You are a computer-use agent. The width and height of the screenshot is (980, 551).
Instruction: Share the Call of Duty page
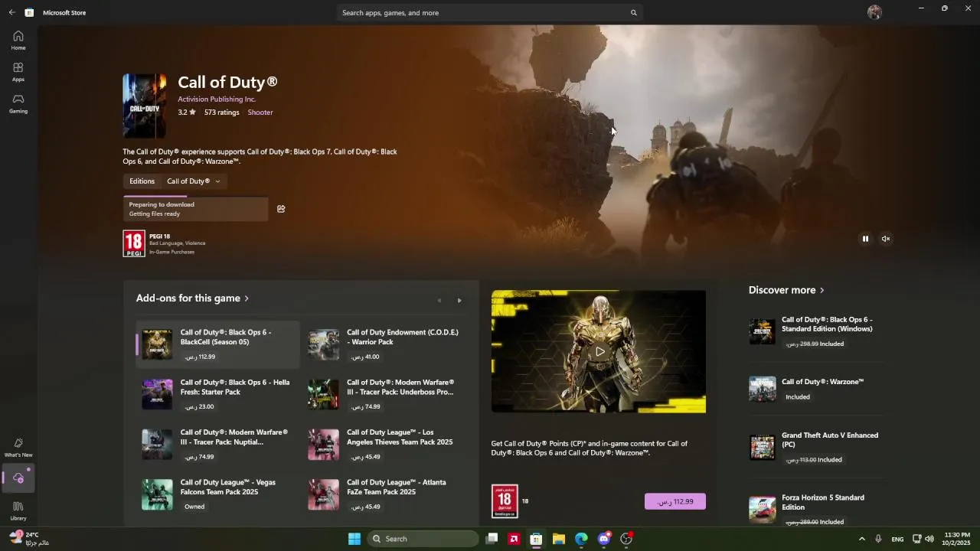click(281, 209)
